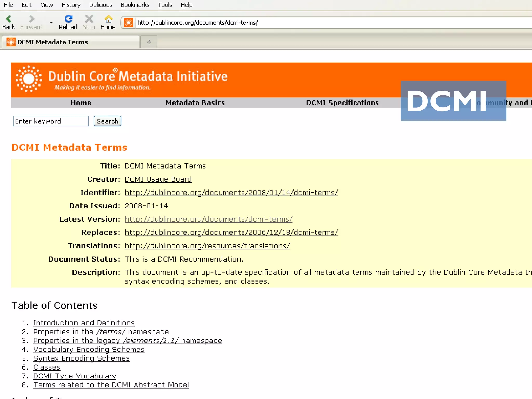Click the Dublin Core sunburst logo
532x399 pixels.
pyautogui.click(x=29, y=79)
